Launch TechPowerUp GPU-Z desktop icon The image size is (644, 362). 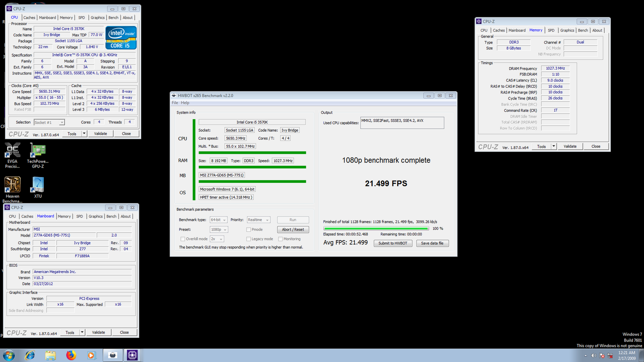pos(38,155)
